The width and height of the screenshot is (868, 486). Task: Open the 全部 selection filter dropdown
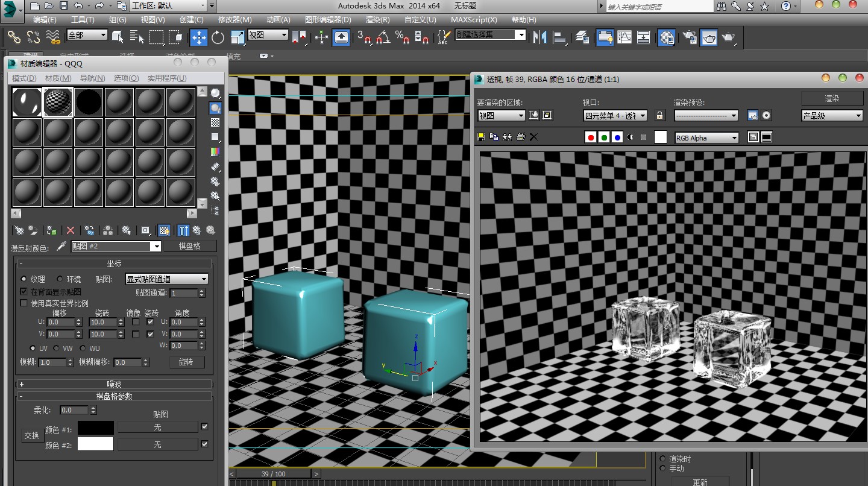click(x=87, y=35)
